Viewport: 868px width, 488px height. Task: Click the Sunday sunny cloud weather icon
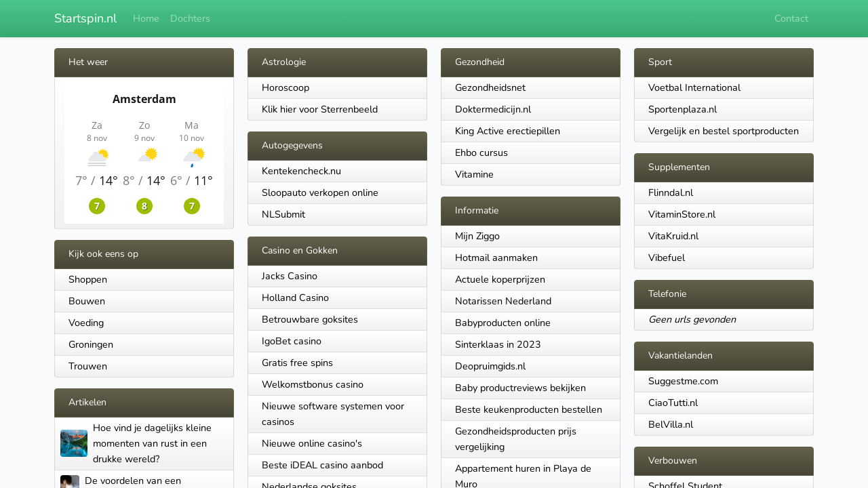point(146,155)
